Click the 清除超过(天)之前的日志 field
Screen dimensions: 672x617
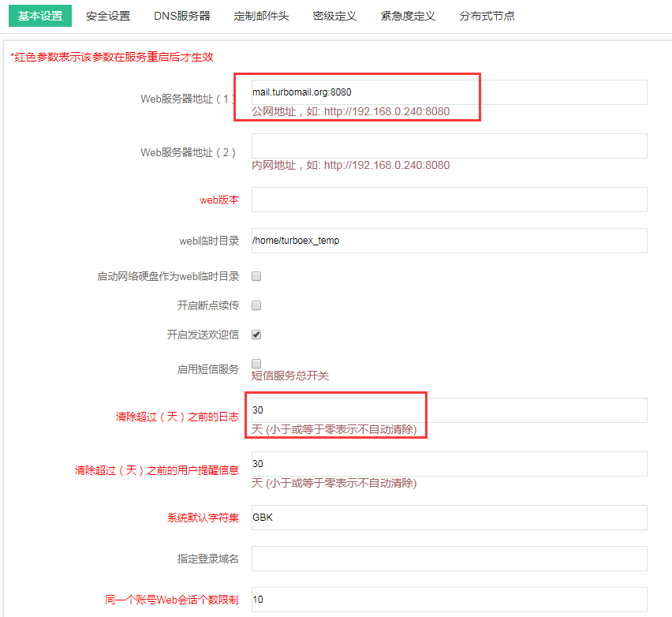point(449,410)
